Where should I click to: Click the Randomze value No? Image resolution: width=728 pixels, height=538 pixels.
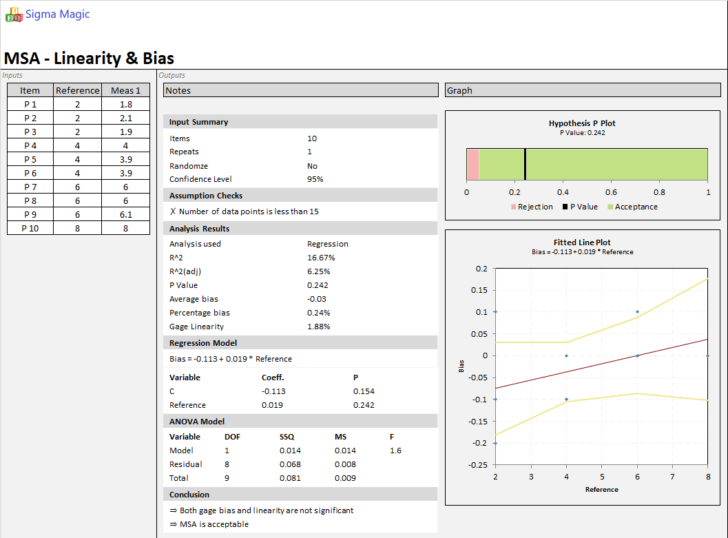[312, 166]
